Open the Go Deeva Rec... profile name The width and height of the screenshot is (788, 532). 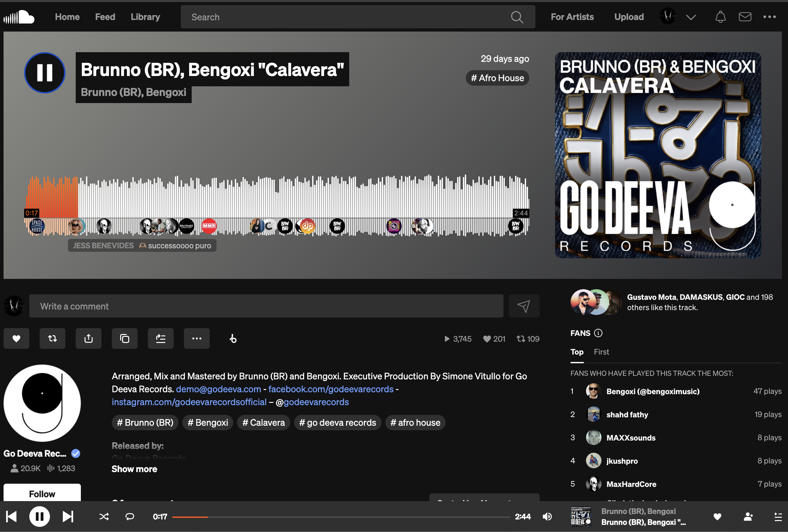pyautogui.click(x=34, y=454)
